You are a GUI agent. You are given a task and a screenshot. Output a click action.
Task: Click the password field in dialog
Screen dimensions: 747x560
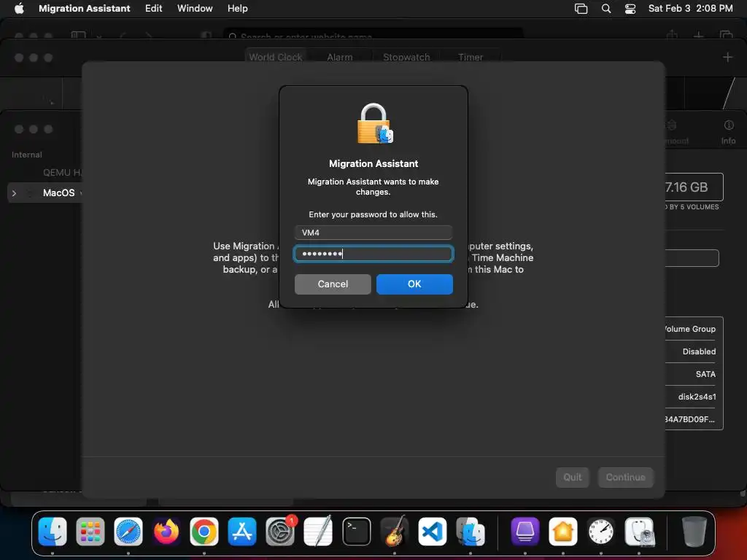pyautogui.click(x=373, y=254)
